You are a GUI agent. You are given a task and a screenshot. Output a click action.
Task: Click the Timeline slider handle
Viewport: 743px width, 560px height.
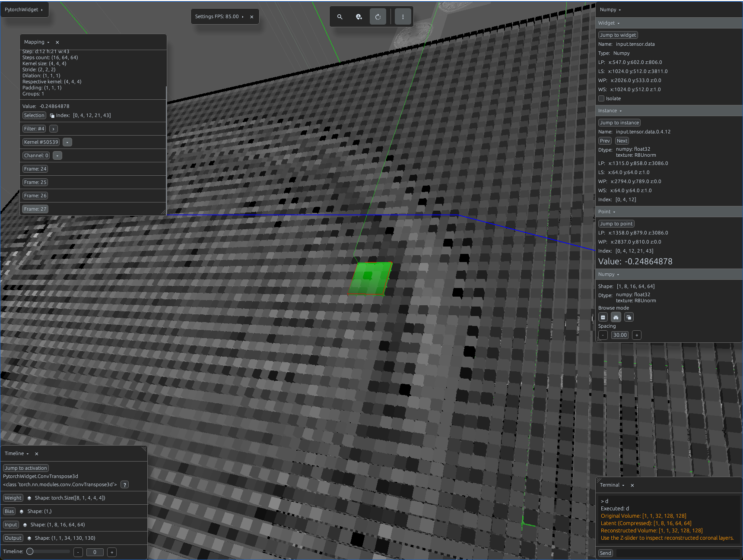point(30,552)
